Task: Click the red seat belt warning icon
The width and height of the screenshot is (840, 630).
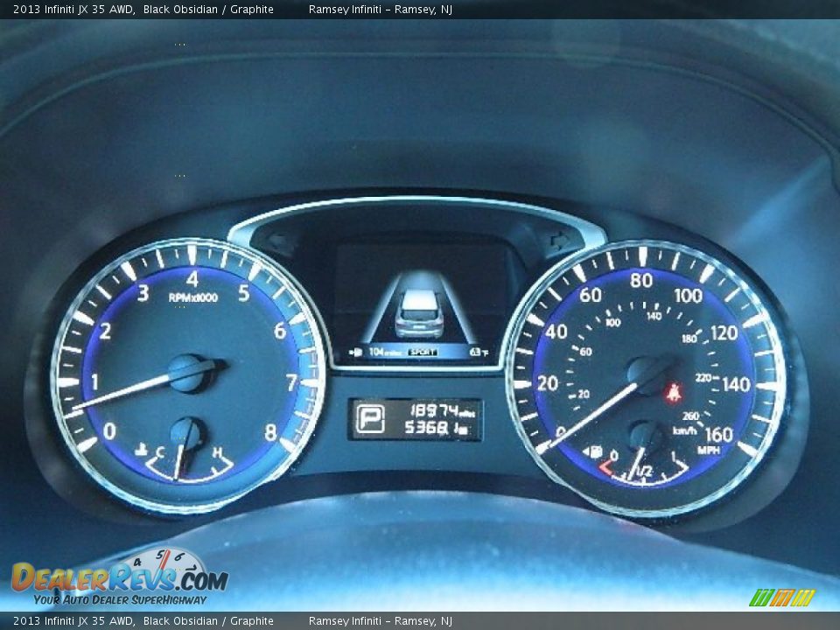Action: click(x=673, y=392)
